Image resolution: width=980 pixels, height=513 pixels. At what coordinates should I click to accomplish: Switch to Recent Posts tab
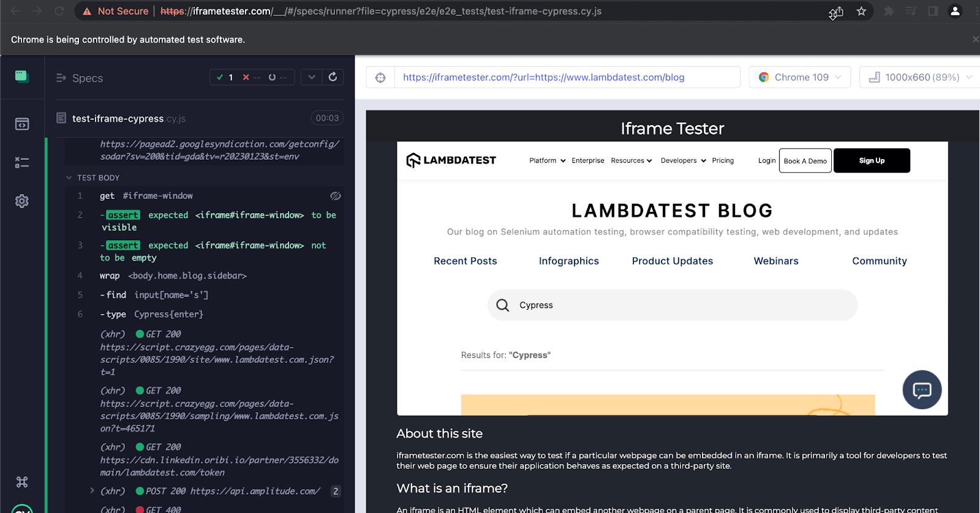466,261
